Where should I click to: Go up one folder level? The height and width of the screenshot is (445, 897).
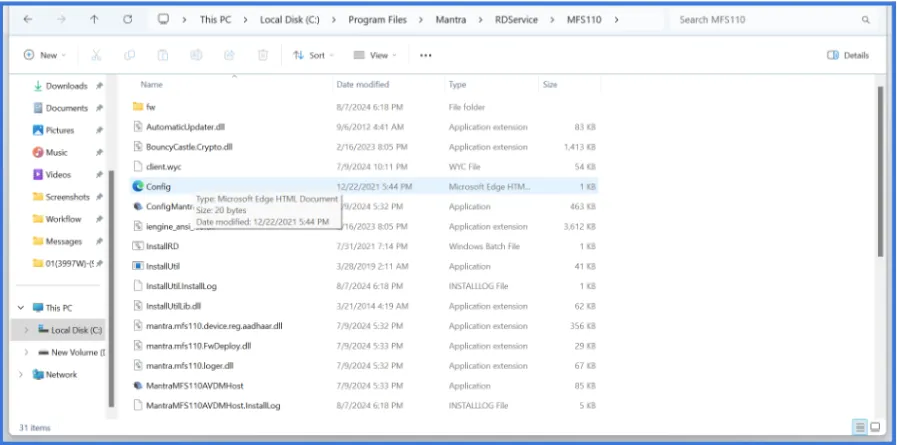pyautogui.click(x=94, y=19)
